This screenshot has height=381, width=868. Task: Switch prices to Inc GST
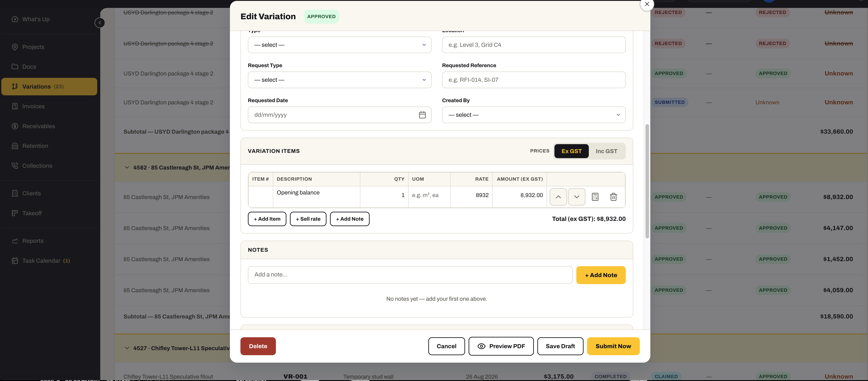click(x=606, y=151)
